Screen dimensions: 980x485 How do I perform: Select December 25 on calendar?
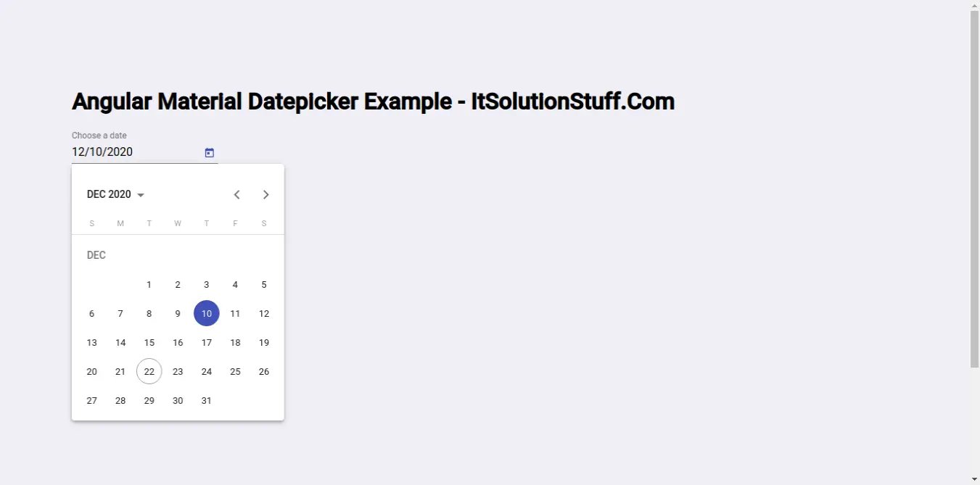(235, 371)
